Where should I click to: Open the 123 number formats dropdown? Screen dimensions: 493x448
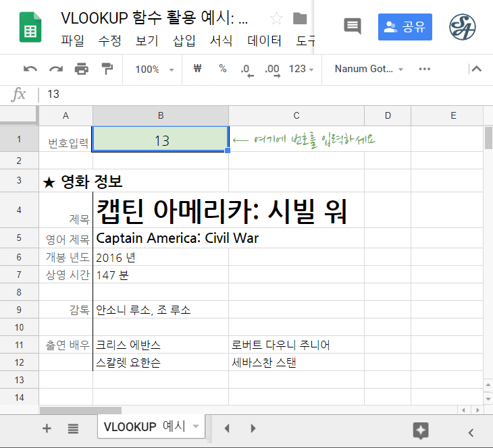click(301, 69)
